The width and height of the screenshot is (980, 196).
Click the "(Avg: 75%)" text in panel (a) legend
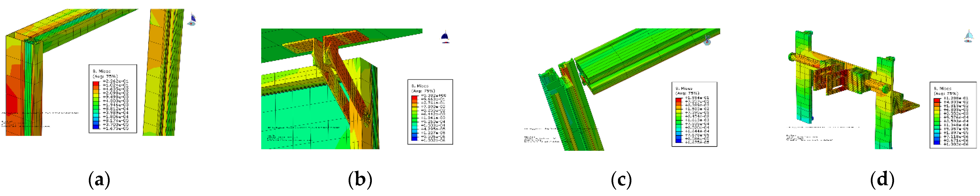[x=105, y=76]
